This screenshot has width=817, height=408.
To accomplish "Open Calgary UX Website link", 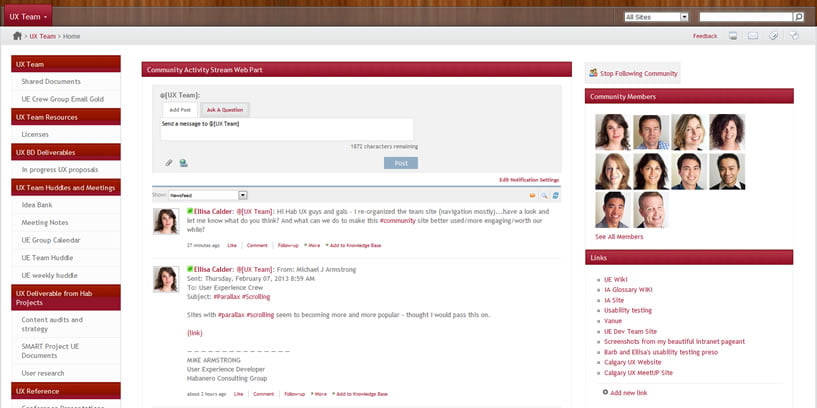I will [632, 362].
